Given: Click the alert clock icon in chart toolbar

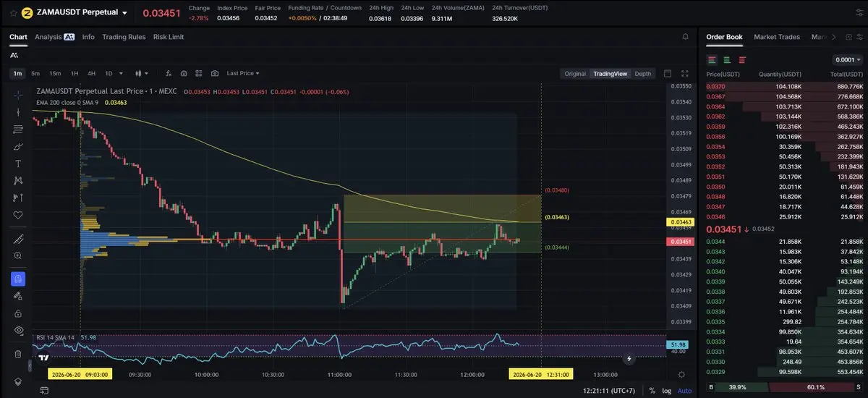Looking at the screenshot, I should (x=184, y=73).
